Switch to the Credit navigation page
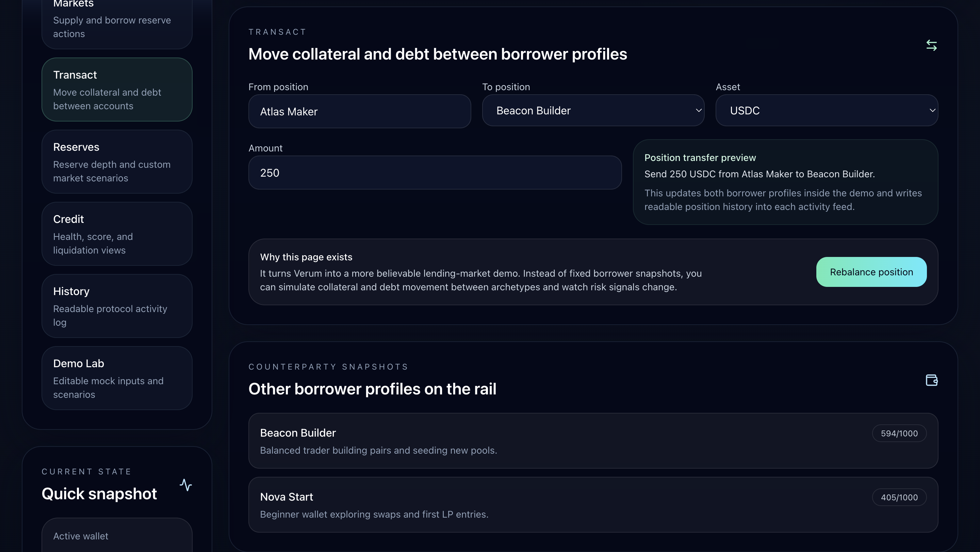This screenshot has height=552, width=980. 117,234
